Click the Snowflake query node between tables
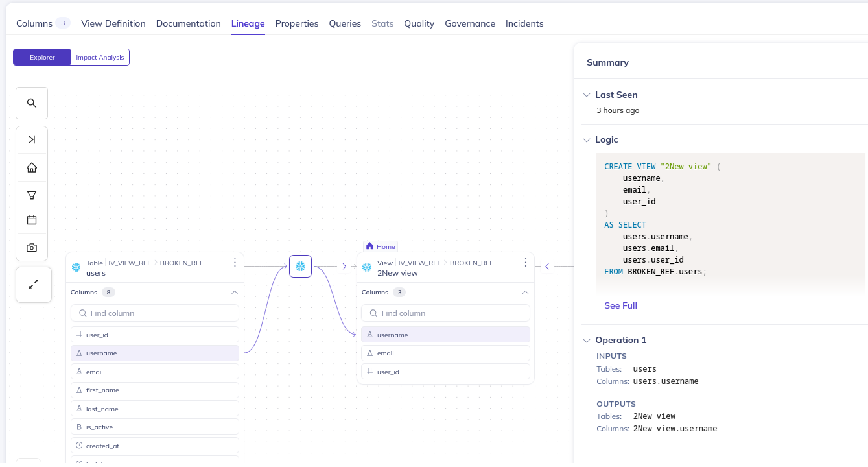The height and width of the screenshot is (467, 868). [300, 266]
